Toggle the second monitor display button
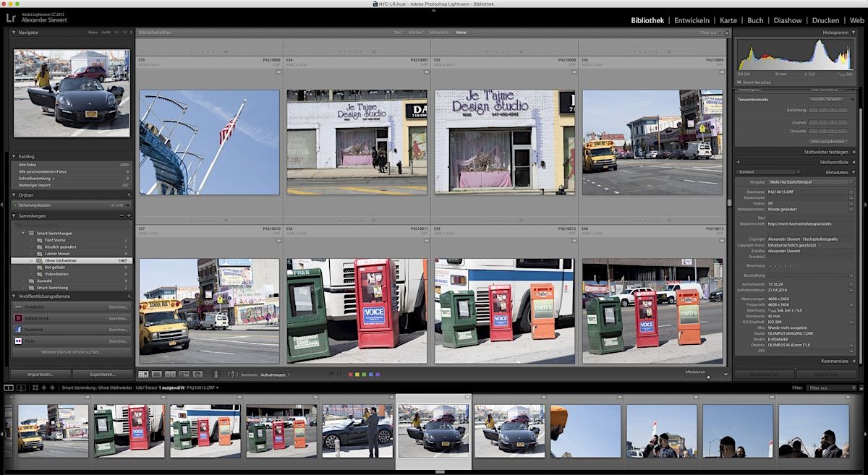This screenshot has height=475, width=868. coord(20,388)
